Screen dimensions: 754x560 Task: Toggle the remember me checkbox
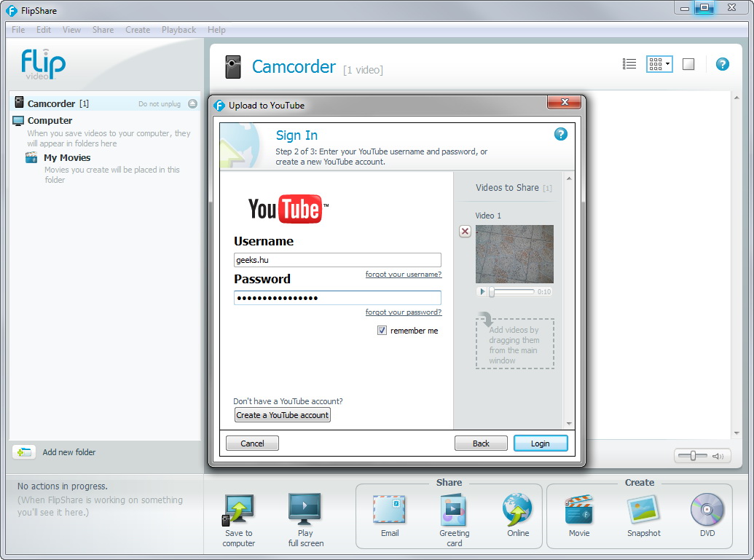pos(382,331)
